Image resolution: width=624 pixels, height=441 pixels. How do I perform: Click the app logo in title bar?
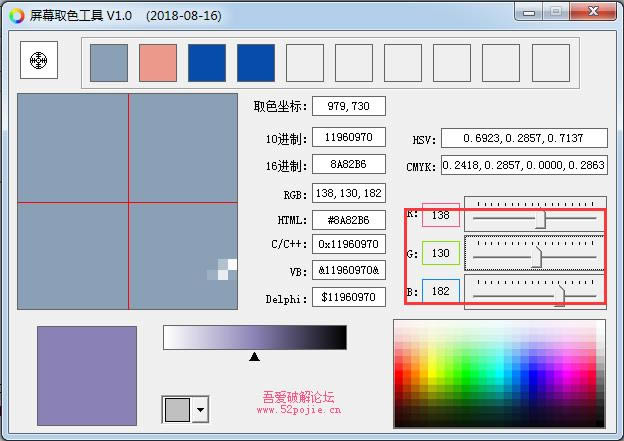[x=16, y=15]
